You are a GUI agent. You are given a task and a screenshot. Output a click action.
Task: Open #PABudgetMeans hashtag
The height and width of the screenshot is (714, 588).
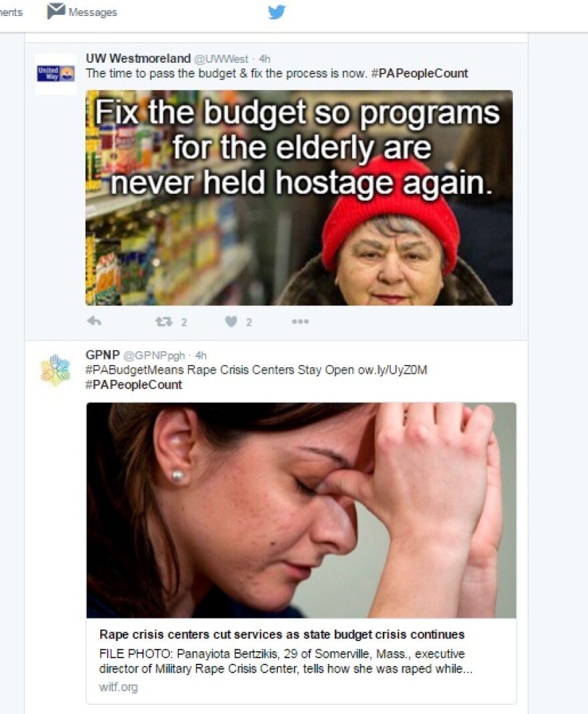pos(134,370)
